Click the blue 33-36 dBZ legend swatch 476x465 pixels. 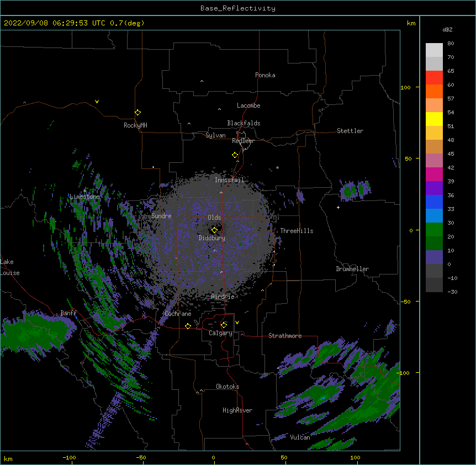click(434, 202)
